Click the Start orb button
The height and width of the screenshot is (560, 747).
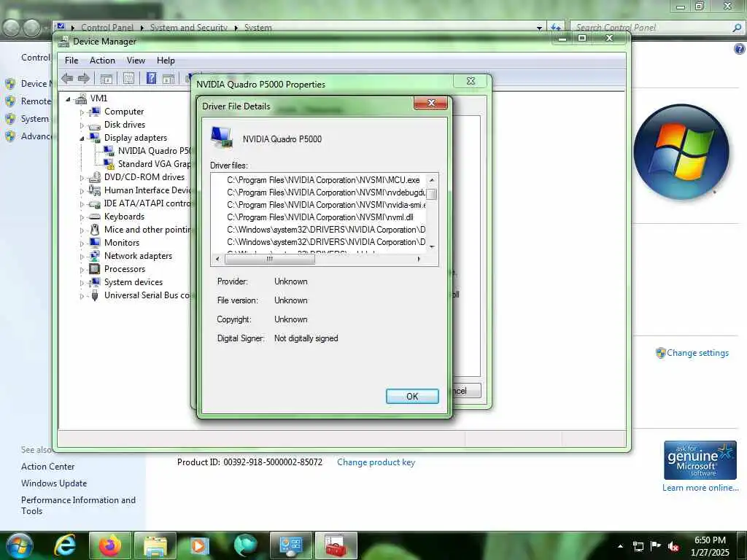(x=18, y=545)
